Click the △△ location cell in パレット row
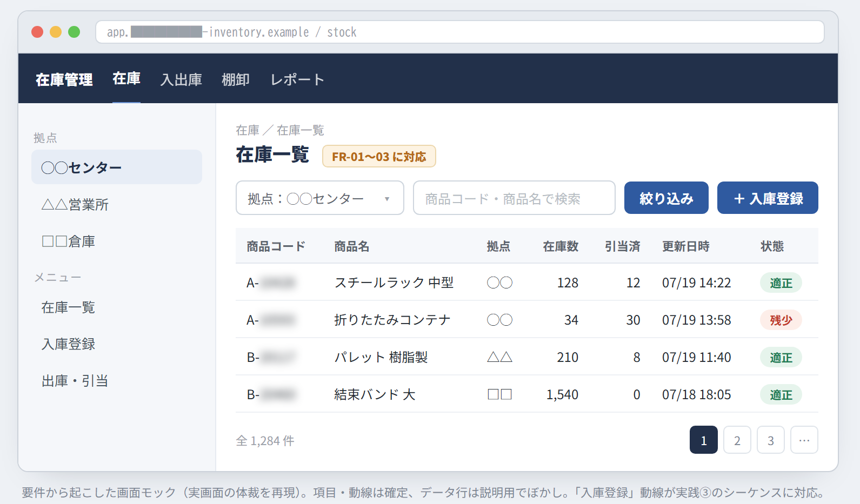 [x=499, y=357]
